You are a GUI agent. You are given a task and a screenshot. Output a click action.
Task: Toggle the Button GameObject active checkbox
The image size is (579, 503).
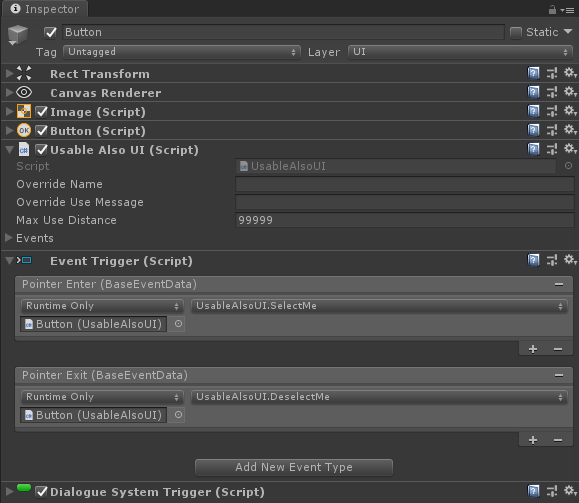coord(50,32)
